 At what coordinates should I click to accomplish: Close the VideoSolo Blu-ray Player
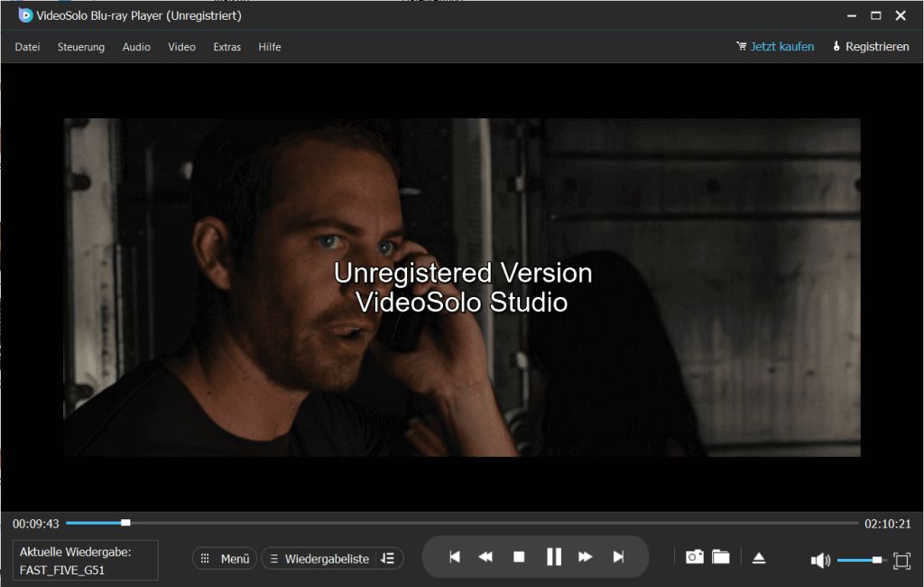point(901,16)
